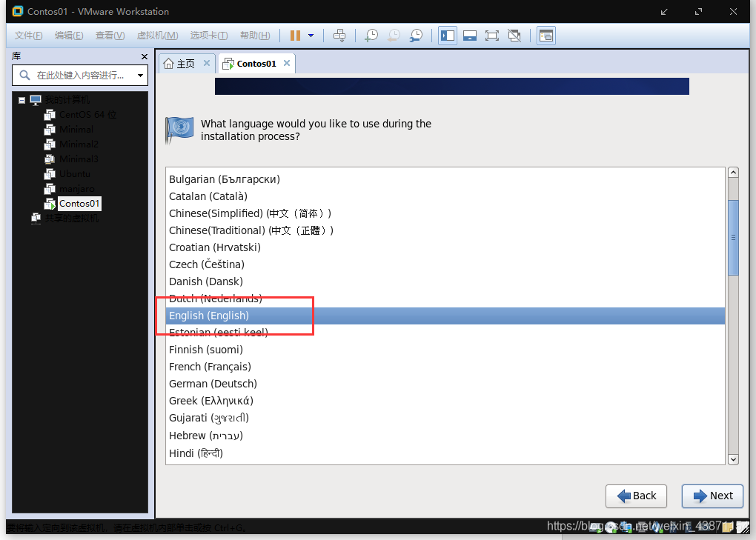Select Estonian language
Screen dimensions: 756x540
click(445, 333)
